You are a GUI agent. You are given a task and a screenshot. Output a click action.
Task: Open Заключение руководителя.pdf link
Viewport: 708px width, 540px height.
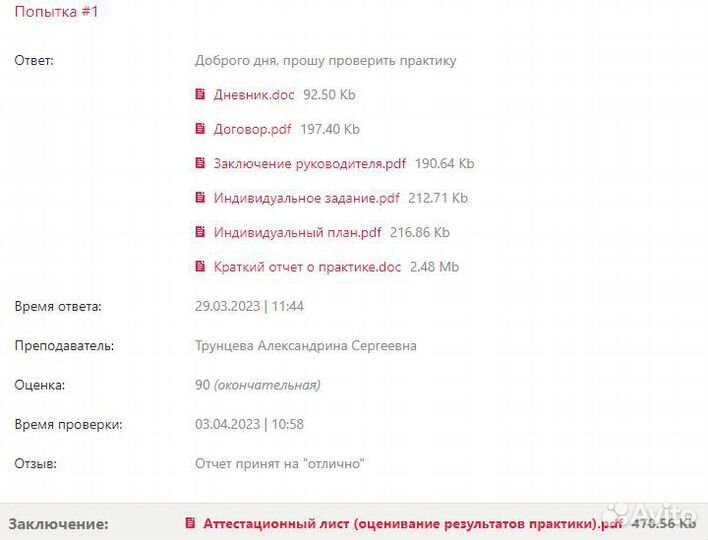coord(310,163)
